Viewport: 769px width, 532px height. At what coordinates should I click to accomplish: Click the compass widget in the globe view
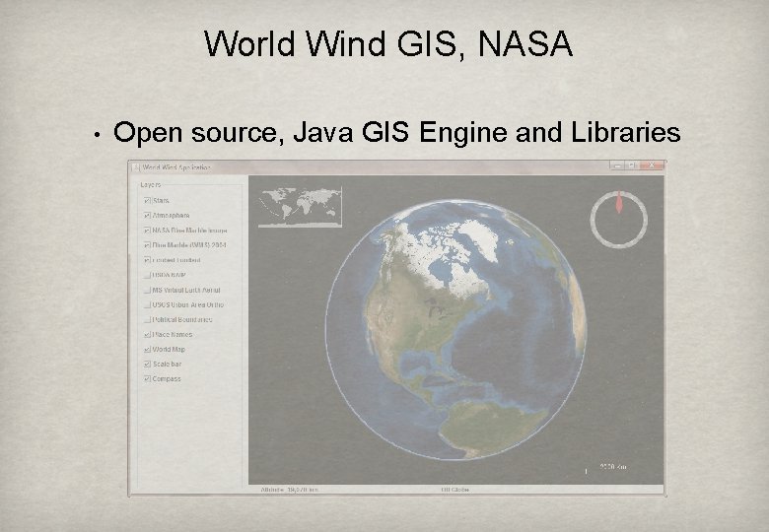619,220
